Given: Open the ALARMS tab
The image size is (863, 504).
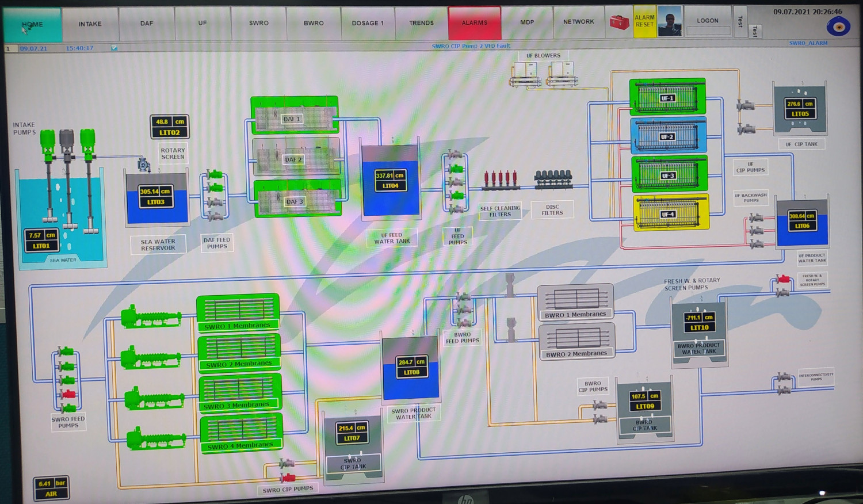Looking at the screenshot, I should 474,23.
